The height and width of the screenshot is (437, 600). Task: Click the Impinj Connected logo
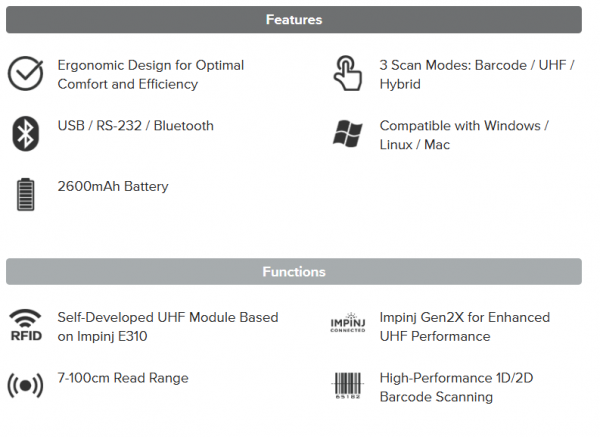pos(347,323)
